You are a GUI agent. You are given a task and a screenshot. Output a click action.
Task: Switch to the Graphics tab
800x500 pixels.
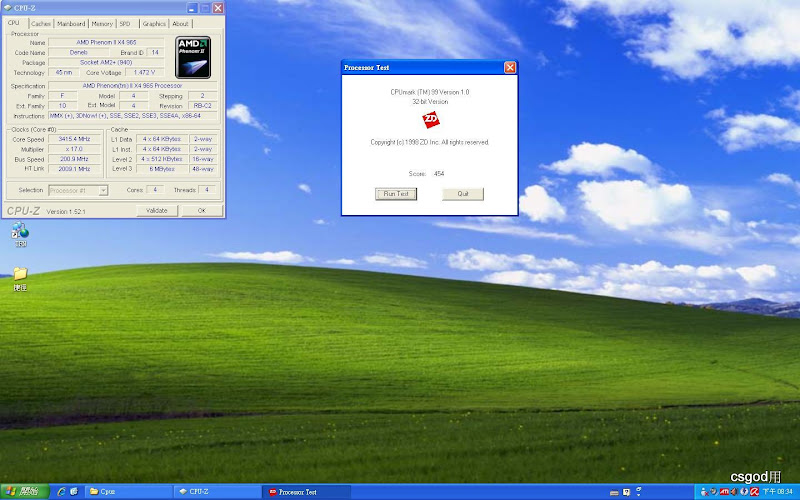tap(154, 23)
